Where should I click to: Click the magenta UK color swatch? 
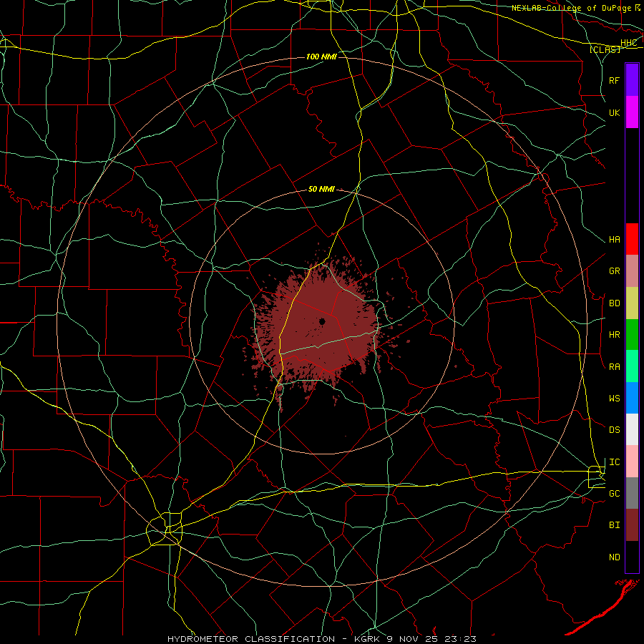click(632, 112)
